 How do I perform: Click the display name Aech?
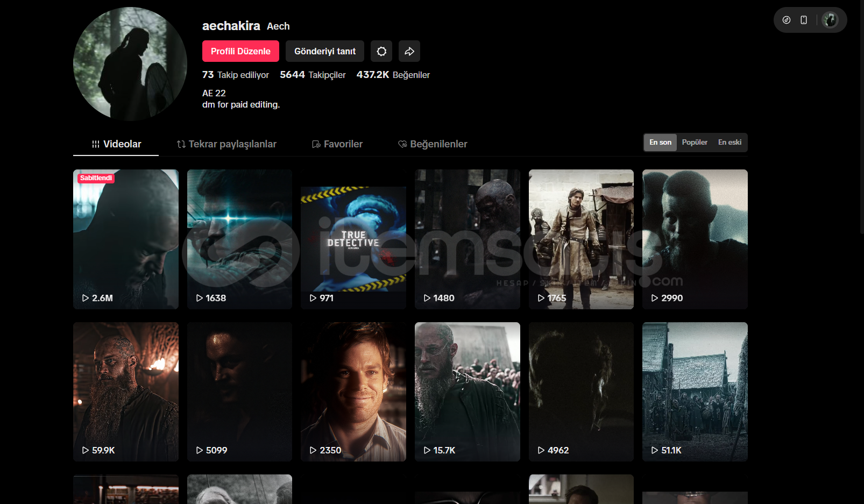click(x=278, y=26)
